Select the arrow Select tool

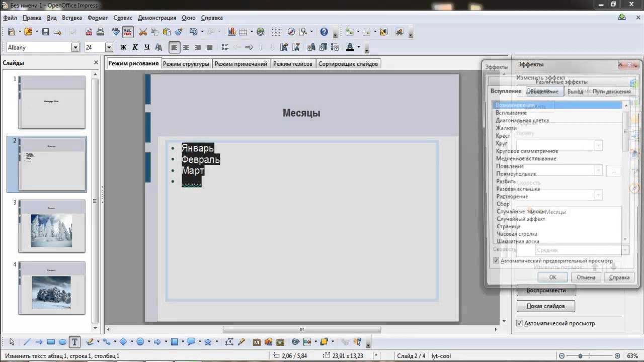[12, 342]
